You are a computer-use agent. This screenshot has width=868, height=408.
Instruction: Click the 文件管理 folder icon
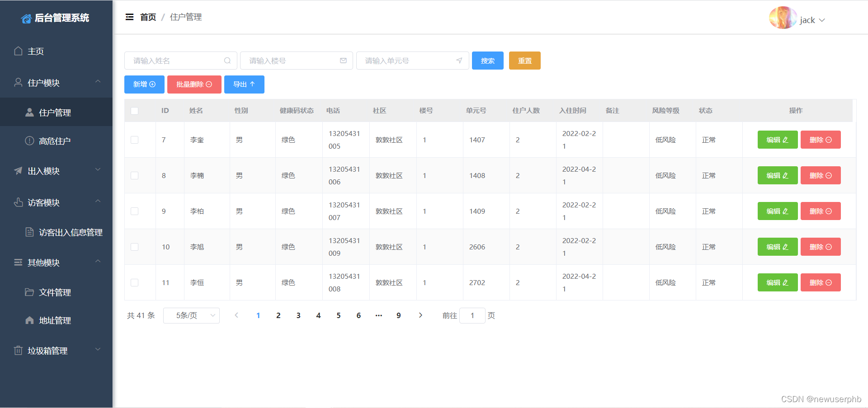[x=29, y=292]
